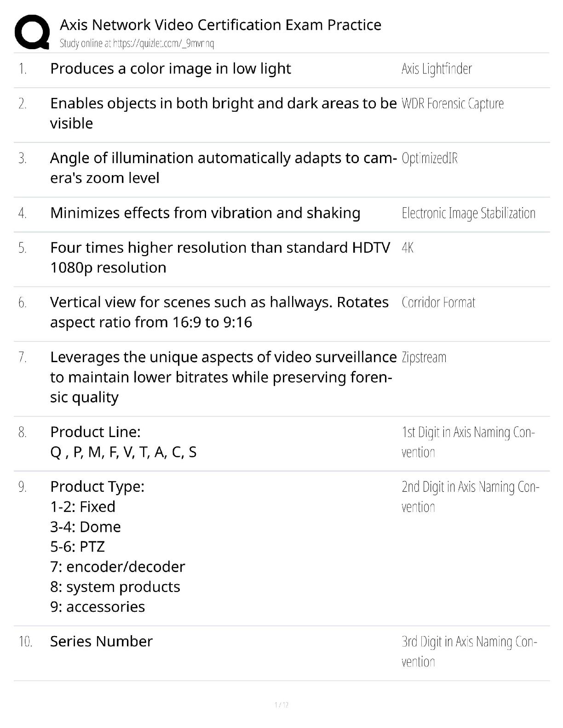This screenshot has height=728, width=563.
Task: Select Electronic Image Stabilization answer
Action: pyautogui.click(x=469, y=213)
